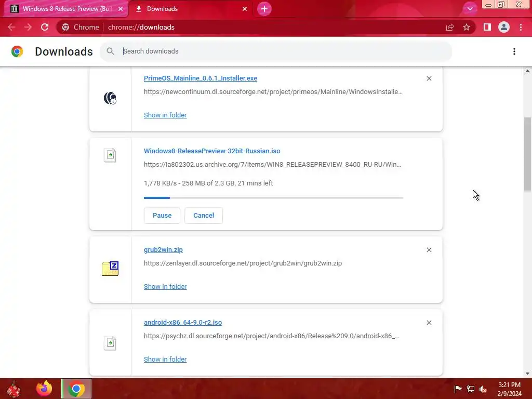Click the muted volume tray icon
532x399 pixels.
coord(483,389)
